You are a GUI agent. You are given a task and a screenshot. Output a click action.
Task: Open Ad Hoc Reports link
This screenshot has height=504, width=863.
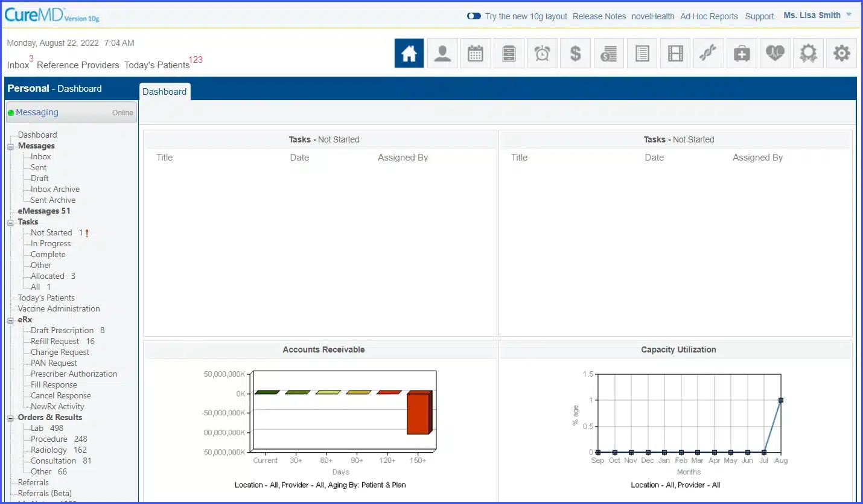tap(709, 16)
